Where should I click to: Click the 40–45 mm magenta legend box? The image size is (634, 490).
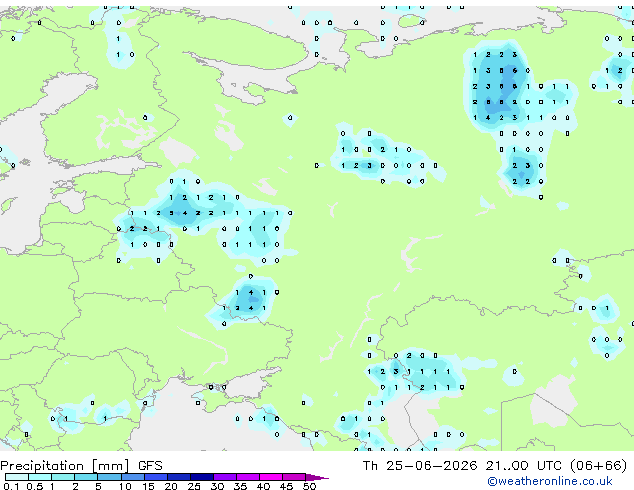[271, 477]
